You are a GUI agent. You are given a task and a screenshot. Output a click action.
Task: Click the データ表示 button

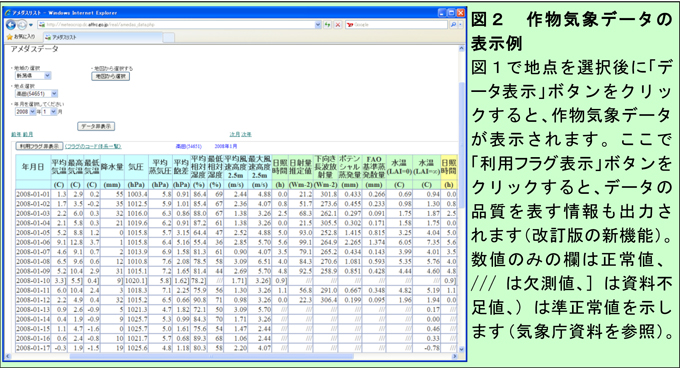(96, 127)
